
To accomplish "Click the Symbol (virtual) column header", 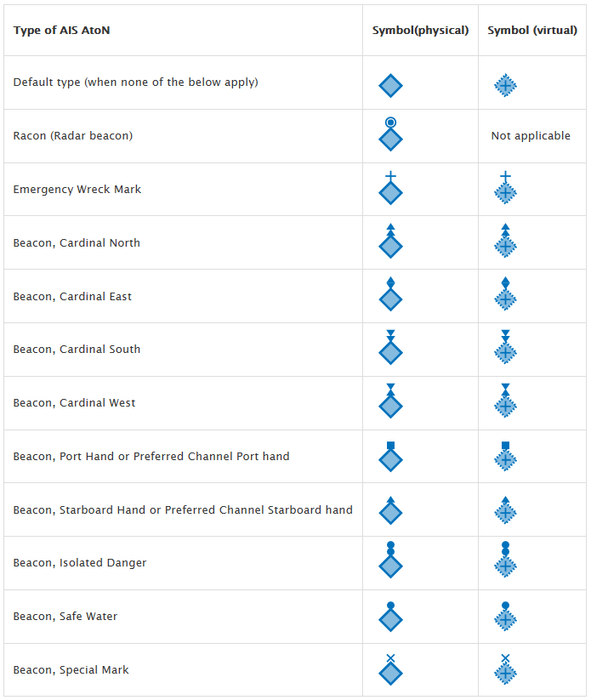I will coord(532,31).
